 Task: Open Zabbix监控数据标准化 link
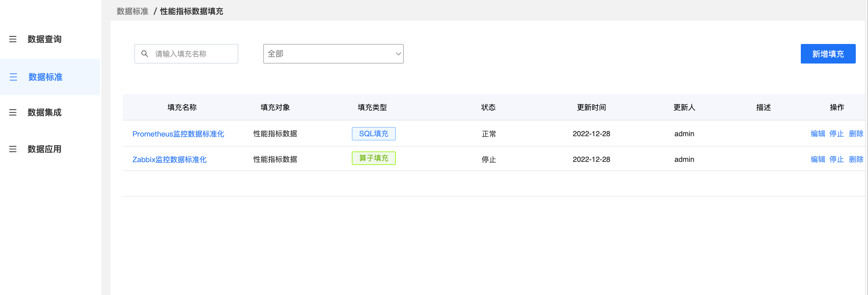169,159
